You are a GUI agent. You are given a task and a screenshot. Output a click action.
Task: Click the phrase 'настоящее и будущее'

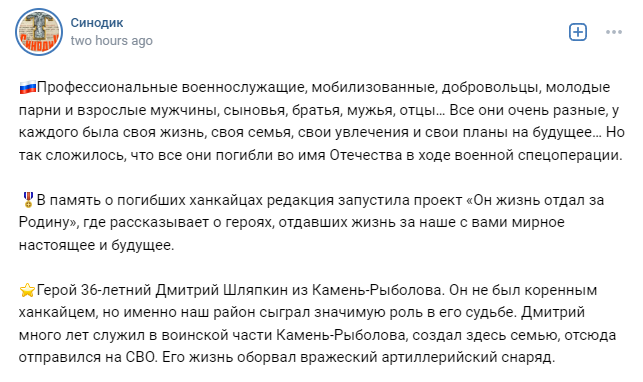[x=96, y=245]
